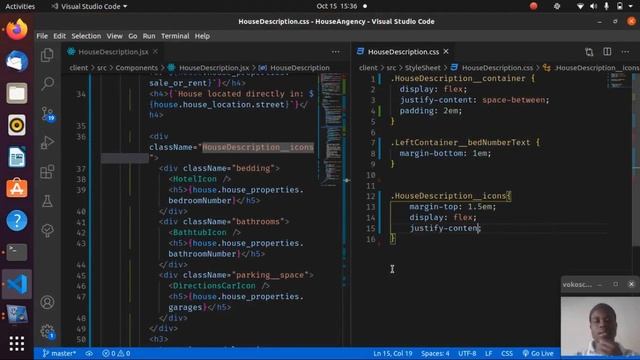Click the CSS language mode status item

507,353
